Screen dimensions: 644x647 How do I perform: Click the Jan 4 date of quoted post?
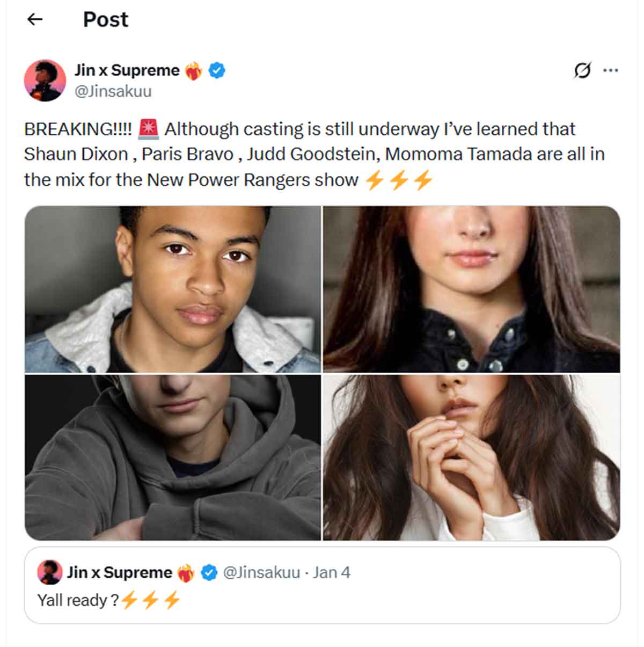pyautogui.click(x=332, y=572)
